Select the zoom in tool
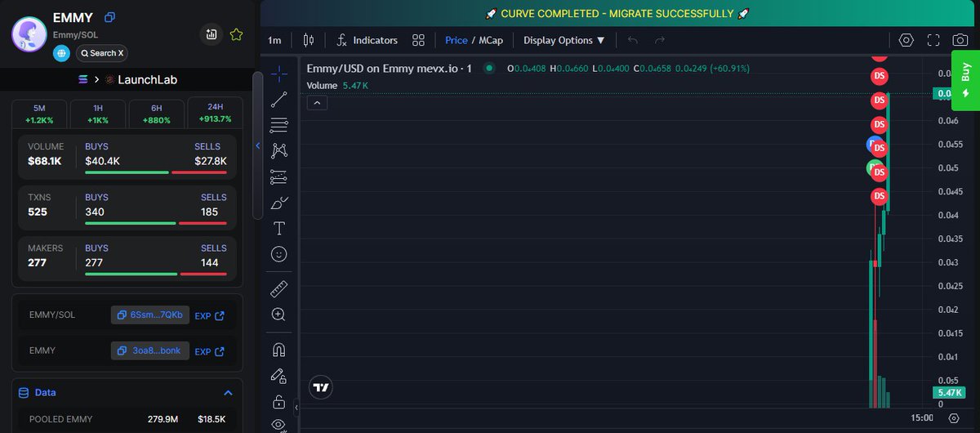The width and height of the screenshot is (980, 433). tap(279, 315)
